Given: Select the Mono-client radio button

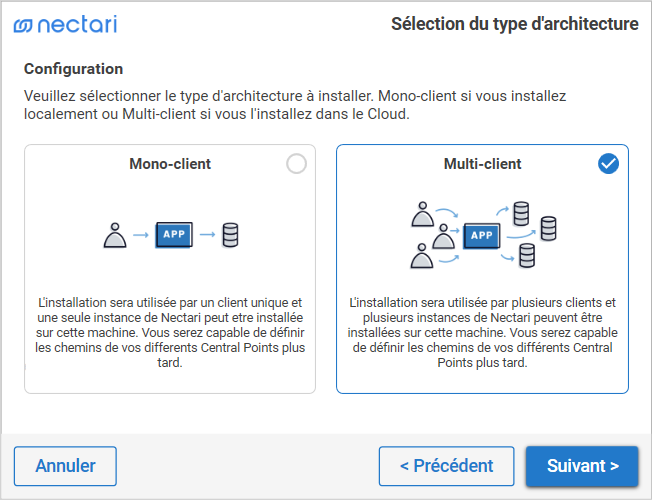Looking at the screenshot, I should click(x=296, y=164).
